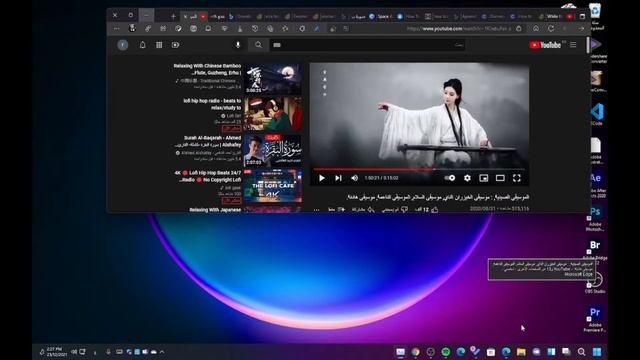The height and width of the screenshot is (360, 640).
Task: Show hidden tray icons chevron
Action: point(162,352)
